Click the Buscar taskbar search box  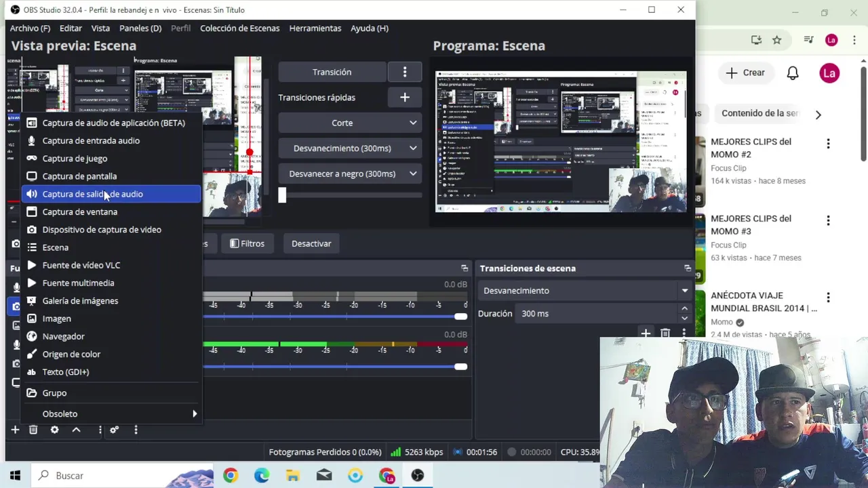pyautogui.click(x=122, y=476)
